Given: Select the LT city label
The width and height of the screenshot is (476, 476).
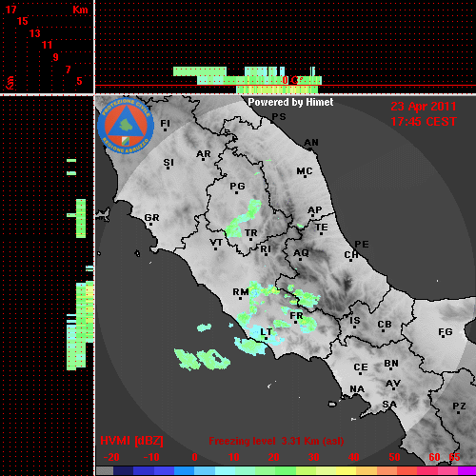Looking at the screenshot, I should point(266,332).
